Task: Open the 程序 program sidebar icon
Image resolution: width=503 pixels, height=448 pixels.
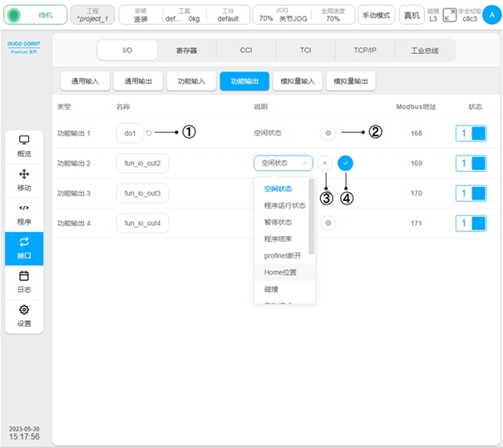Action: tap(24, 214)
